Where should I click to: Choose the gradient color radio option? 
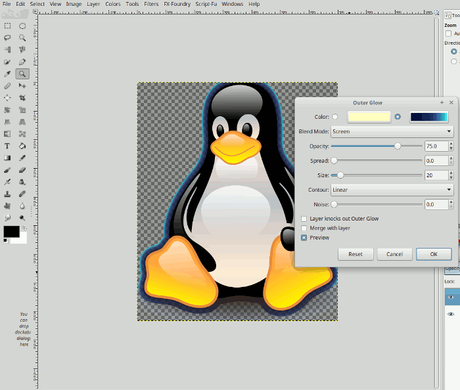(398, 117)
